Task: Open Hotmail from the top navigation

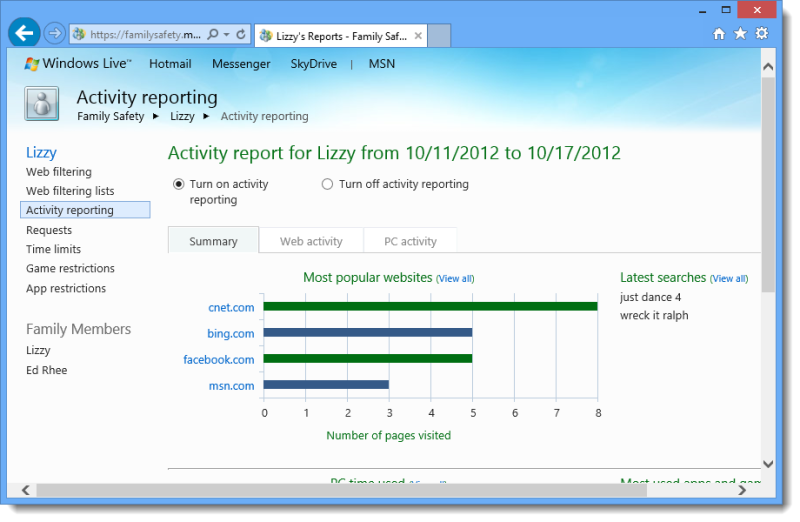Action: point(170,64)
